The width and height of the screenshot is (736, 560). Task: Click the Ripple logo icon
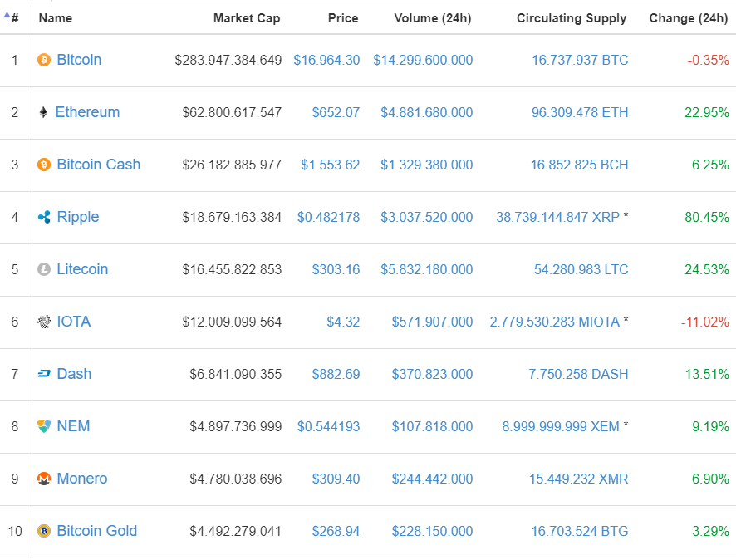pos(44,217)
